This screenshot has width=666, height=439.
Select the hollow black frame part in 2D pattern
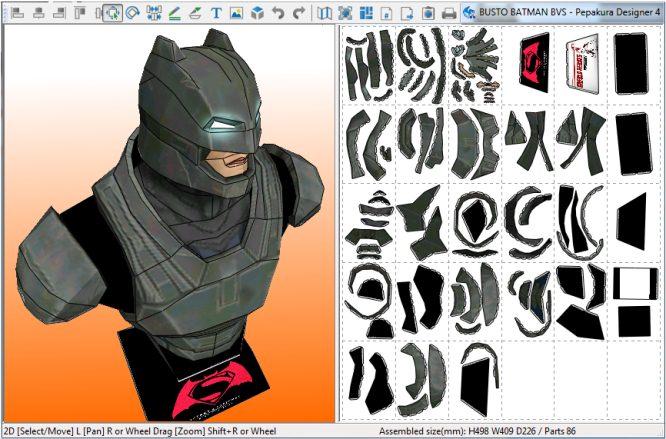click(635, 284)
